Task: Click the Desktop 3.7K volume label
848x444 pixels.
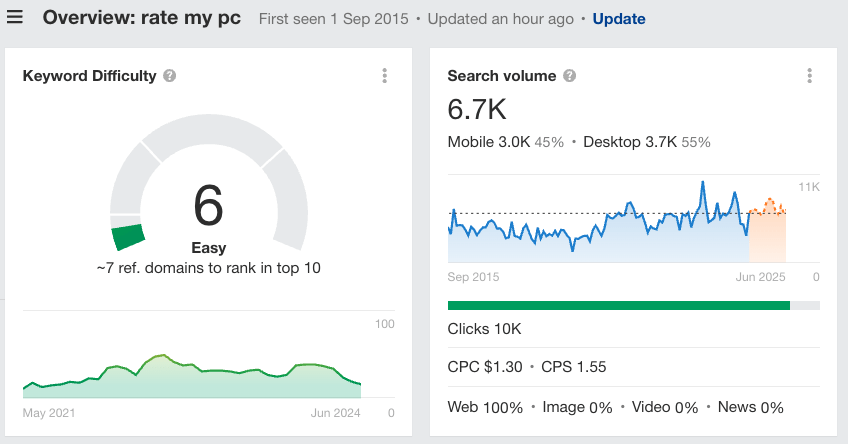Action: [630, 142]
